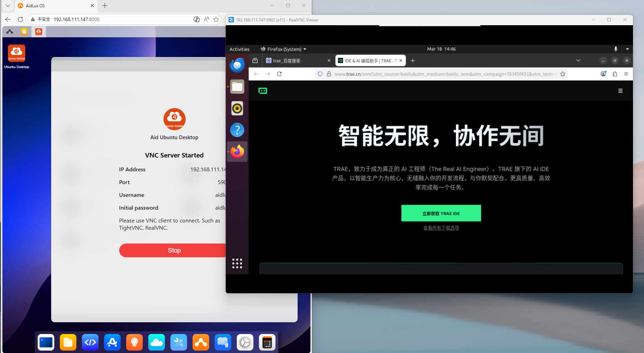This screenshot has height=353, width=644.
Task: Open the app store icon in the AidLux dock
Action: (112, 342)
